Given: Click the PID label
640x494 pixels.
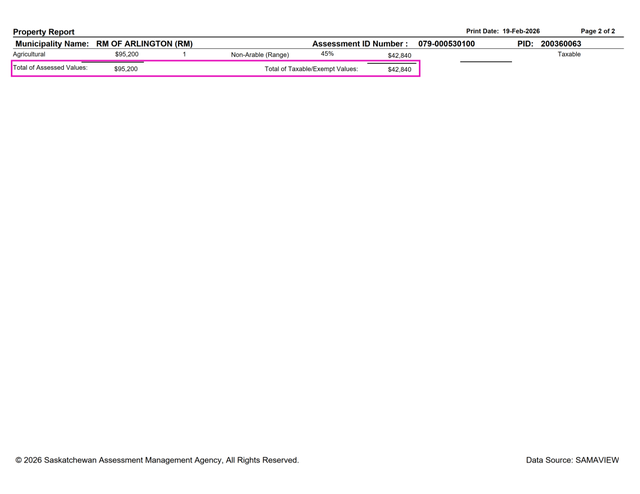Looking at the screenshot, I should 526,44.
